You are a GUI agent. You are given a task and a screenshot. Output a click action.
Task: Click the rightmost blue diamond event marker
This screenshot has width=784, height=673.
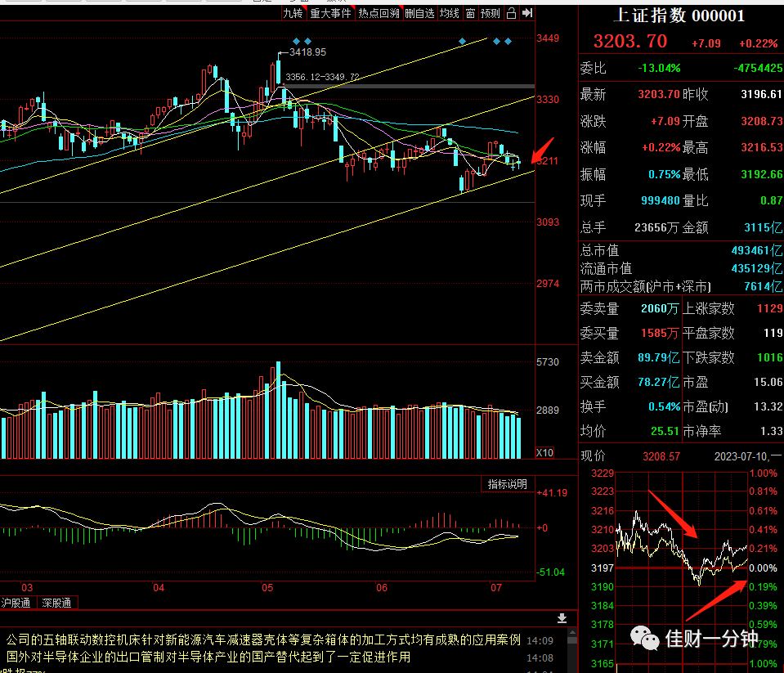[x=508, y=42]
